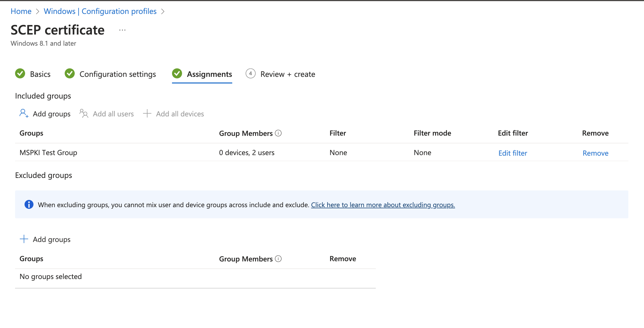Switch to the Basics step
This screenshot has height=328, width=644.
(40, 74)
